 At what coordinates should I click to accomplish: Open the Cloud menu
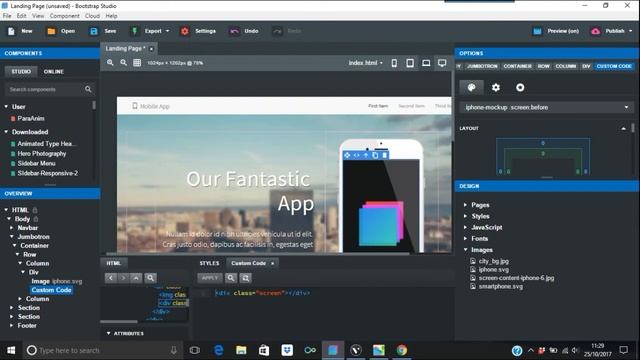pyautogui.click(x=92, y=16)
